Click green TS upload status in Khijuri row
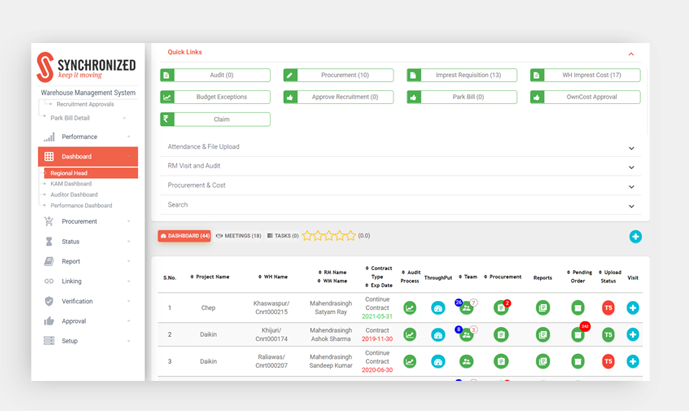The image size is (689, 411). coord(608,335)
